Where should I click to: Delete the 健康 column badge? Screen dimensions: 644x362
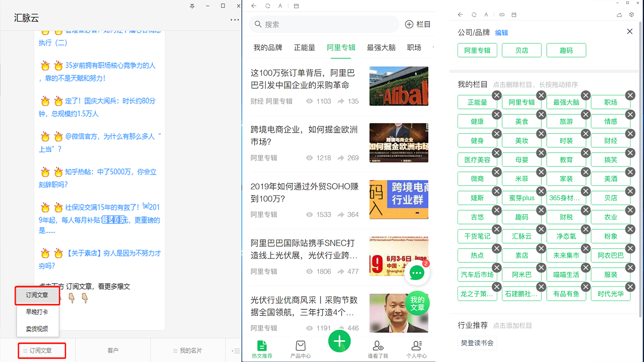[496, 115]
